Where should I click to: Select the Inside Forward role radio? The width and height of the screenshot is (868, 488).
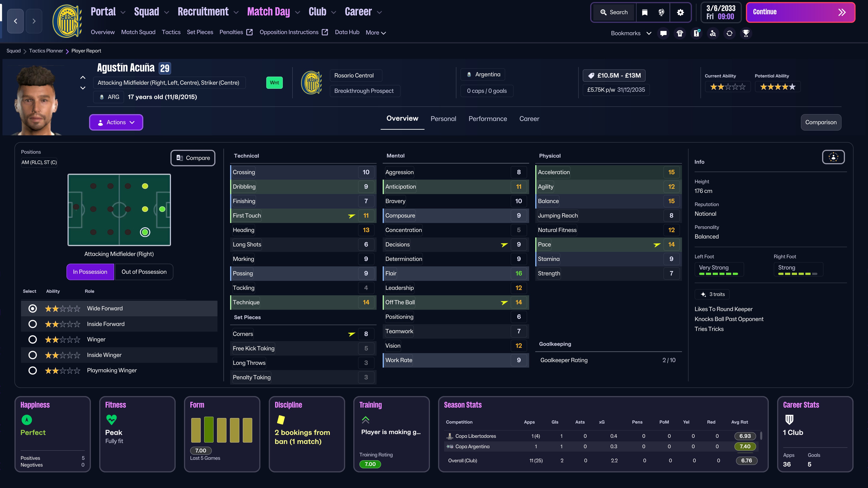point(33,324)
